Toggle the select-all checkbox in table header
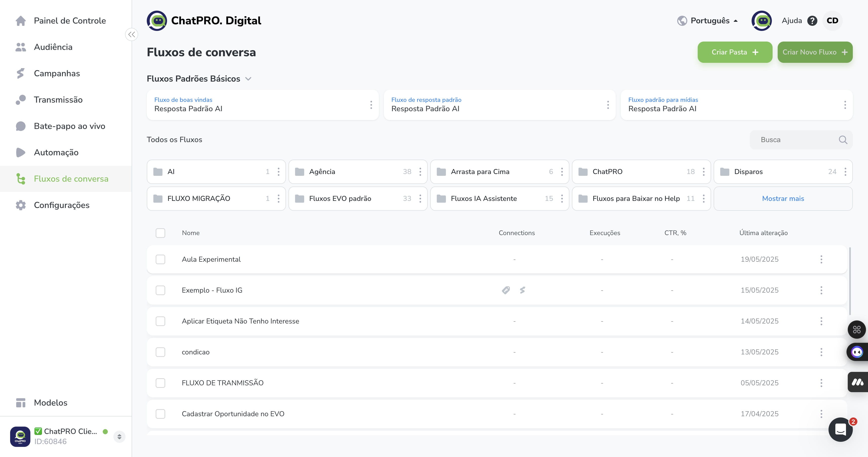 point(160,233)
